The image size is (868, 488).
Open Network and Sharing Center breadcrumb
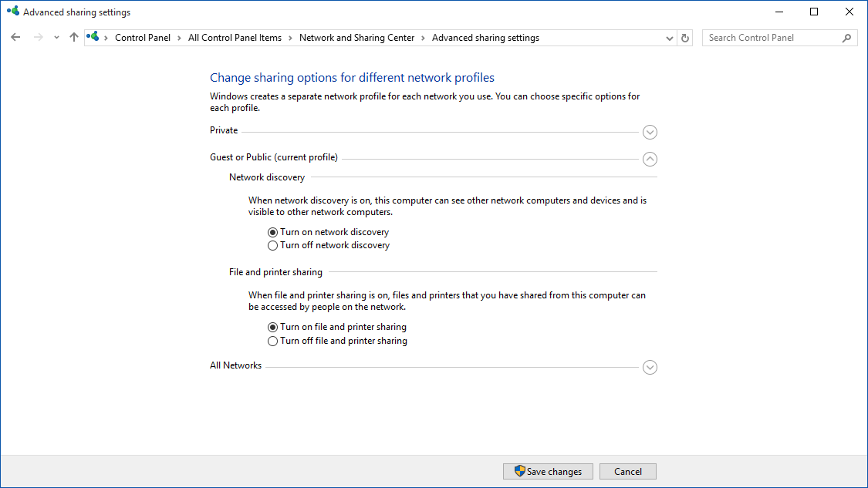[x=356, y=37]
